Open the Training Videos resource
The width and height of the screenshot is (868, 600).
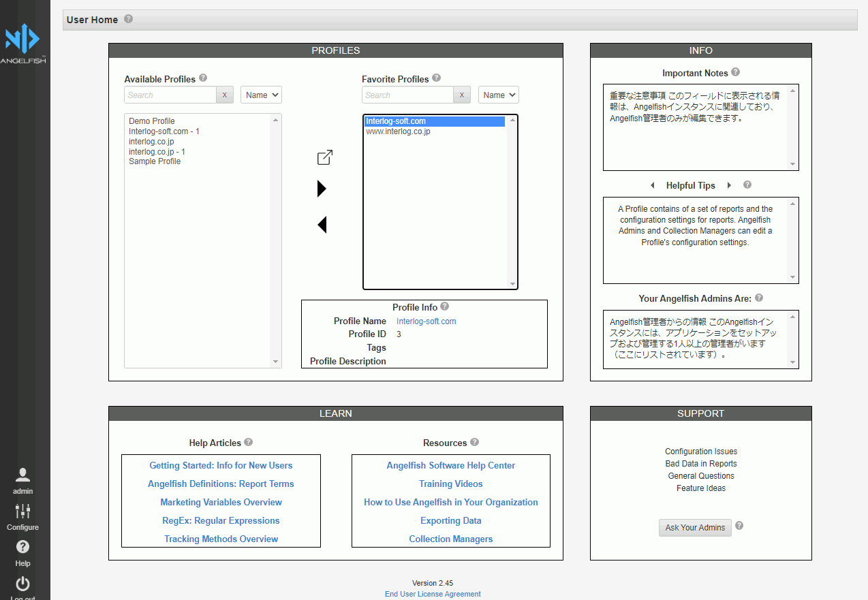pos(451,484)
